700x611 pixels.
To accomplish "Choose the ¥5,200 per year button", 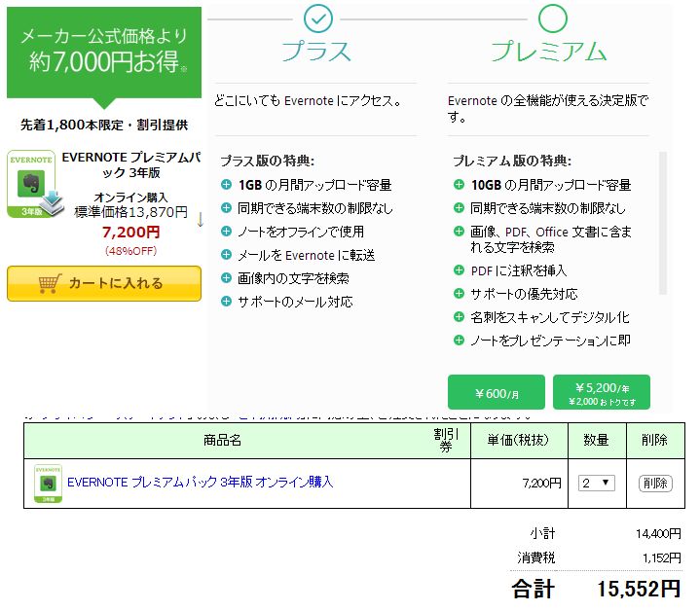I will click(601, 392).
